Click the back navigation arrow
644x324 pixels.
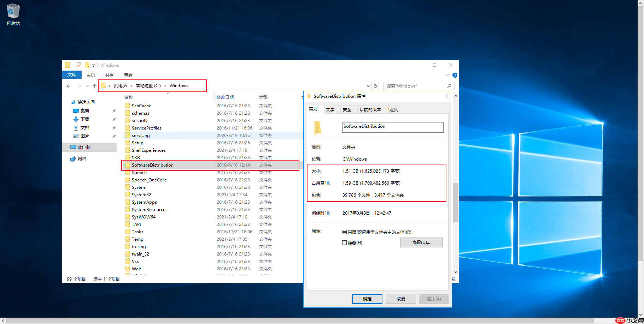coord(68,86)
